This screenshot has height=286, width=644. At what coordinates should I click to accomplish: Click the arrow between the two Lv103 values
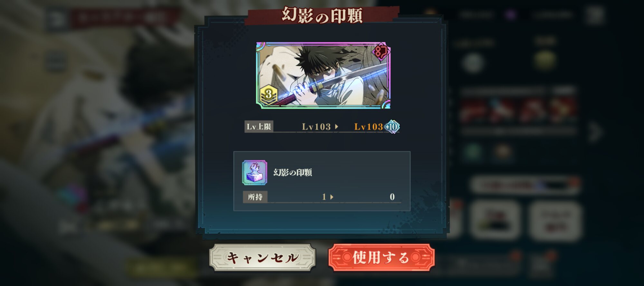[336, 127]
